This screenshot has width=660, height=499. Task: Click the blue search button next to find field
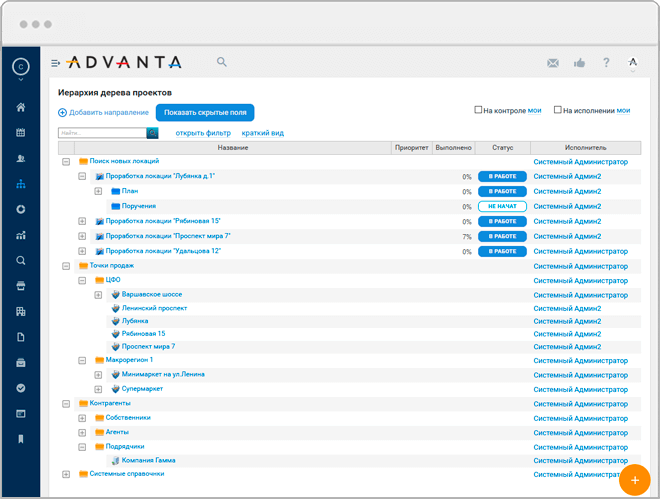click(152, 133)
